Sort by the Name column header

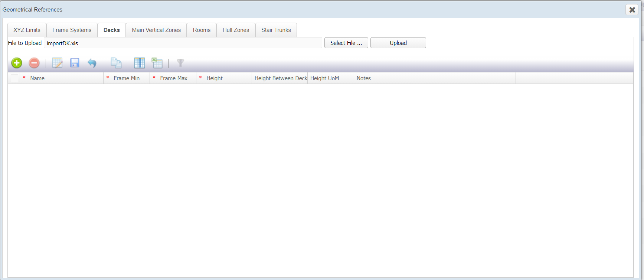tap(37, 78)
